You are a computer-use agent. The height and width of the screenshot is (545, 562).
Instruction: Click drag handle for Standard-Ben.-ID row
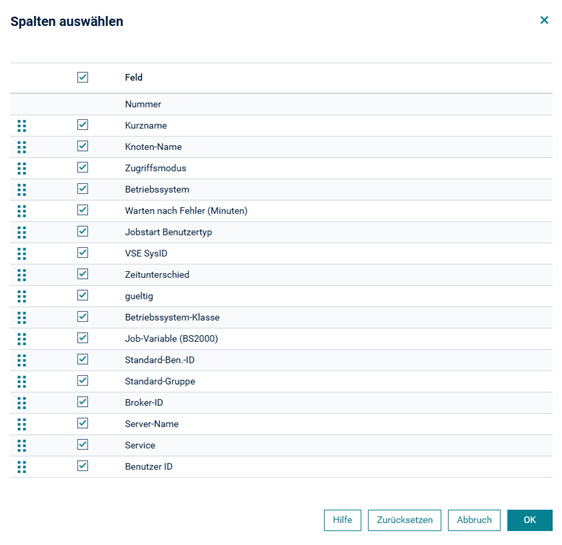point(22,360)
